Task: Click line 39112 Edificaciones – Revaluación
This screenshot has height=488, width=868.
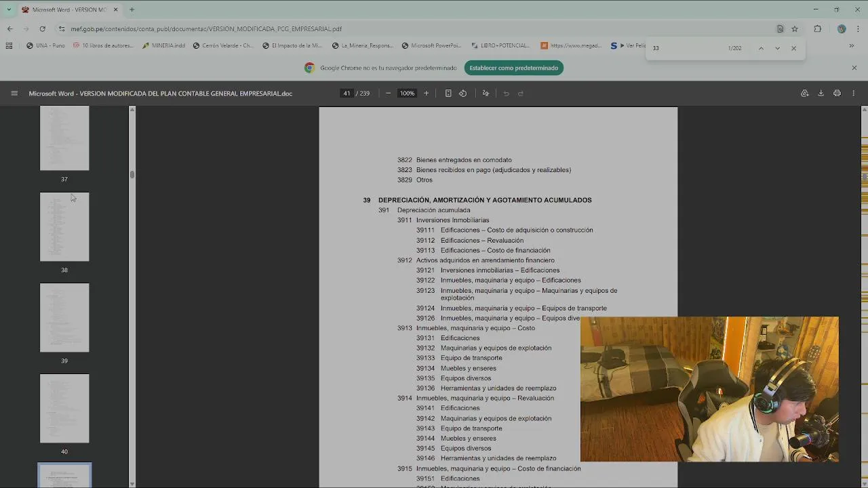Action: [x=470, y=240]
